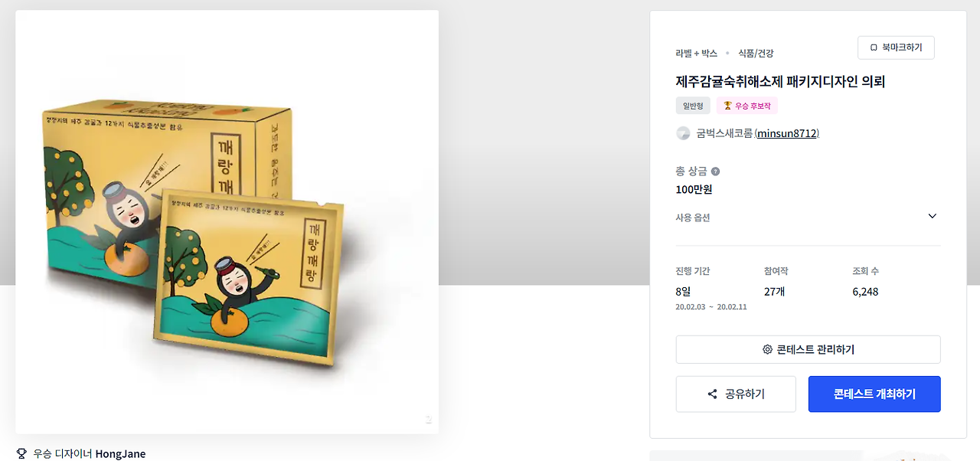The height and width of the screenshot is (461, 980).
Task: Click the trophy icon beside 우승 디자이너
Action: pyautogui.click(x=21, y=454)
